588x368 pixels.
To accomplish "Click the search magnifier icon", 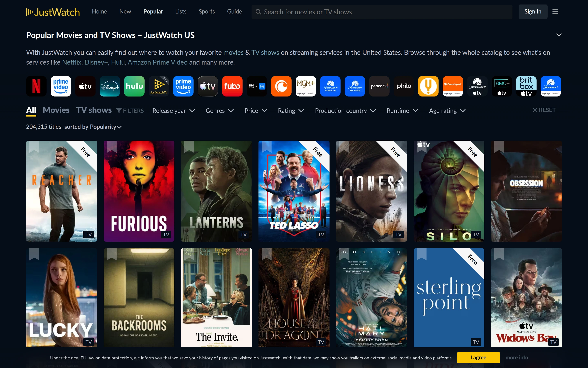I will [x=258, y=12].
